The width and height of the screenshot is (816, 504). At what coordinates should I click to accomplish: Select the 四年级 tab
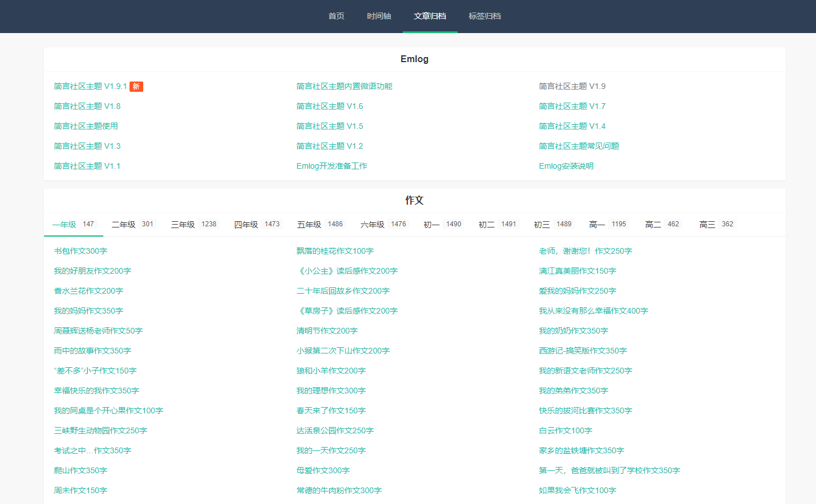[257, 224]
